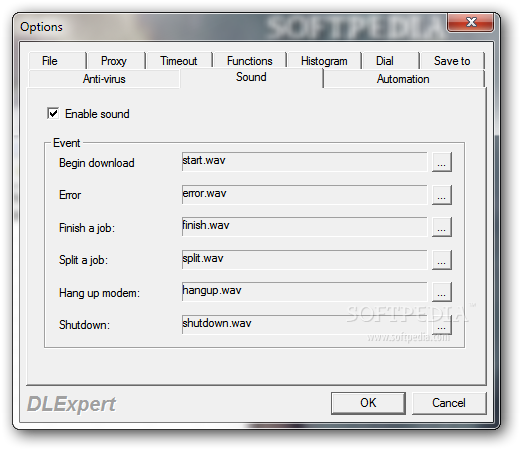Click the Cancel button

[449, 403]
